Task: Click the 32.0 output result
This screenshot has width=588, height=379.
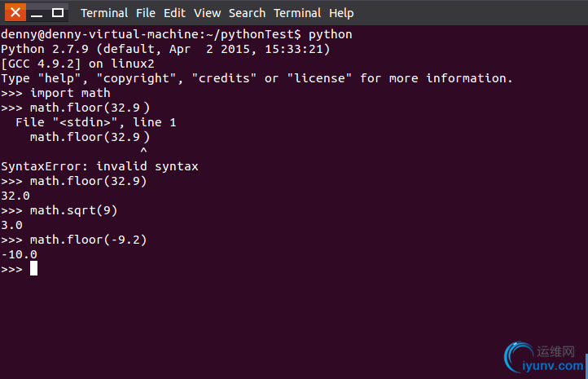Action: pos(15,196)
